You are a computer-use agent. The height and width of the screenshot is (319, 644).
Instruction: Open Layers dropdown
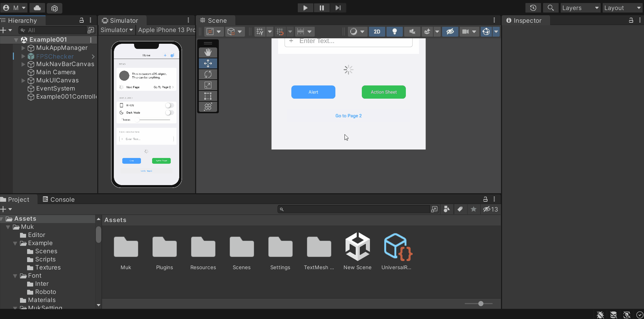[x=580, y=8]
